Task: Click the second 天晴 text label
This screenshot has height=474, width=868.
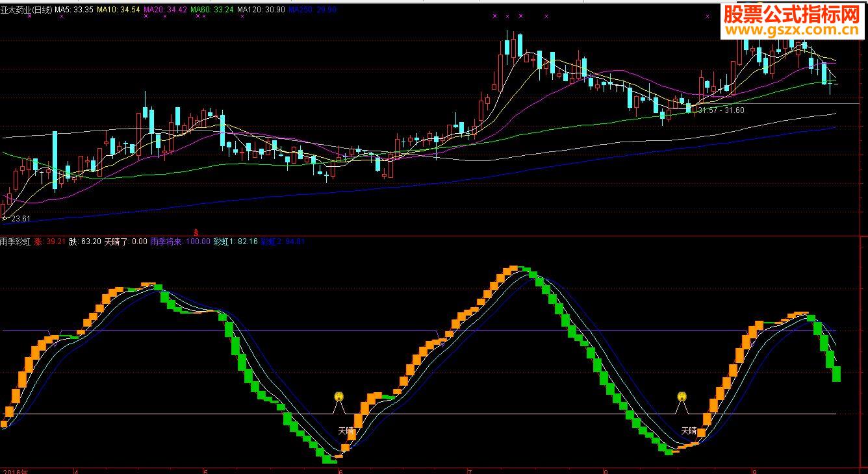Action: pos(689,430)
